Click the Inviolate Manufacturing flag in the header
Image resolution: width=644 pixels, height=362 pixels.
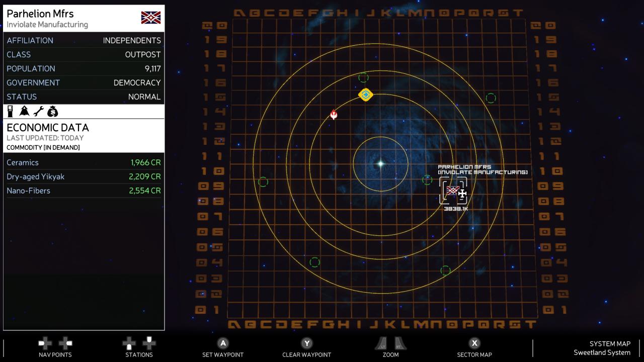coord(151,18)
